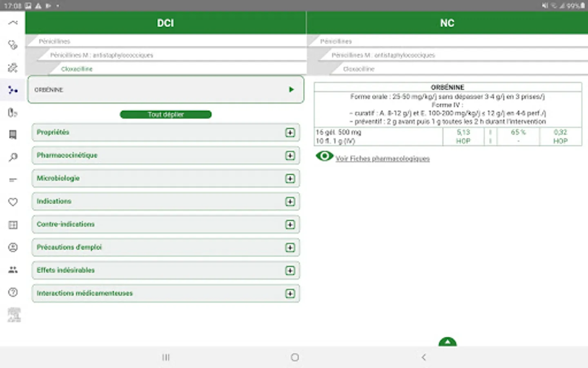
Task: Open the user profile face icon
Action: click(x=13, y=247)
